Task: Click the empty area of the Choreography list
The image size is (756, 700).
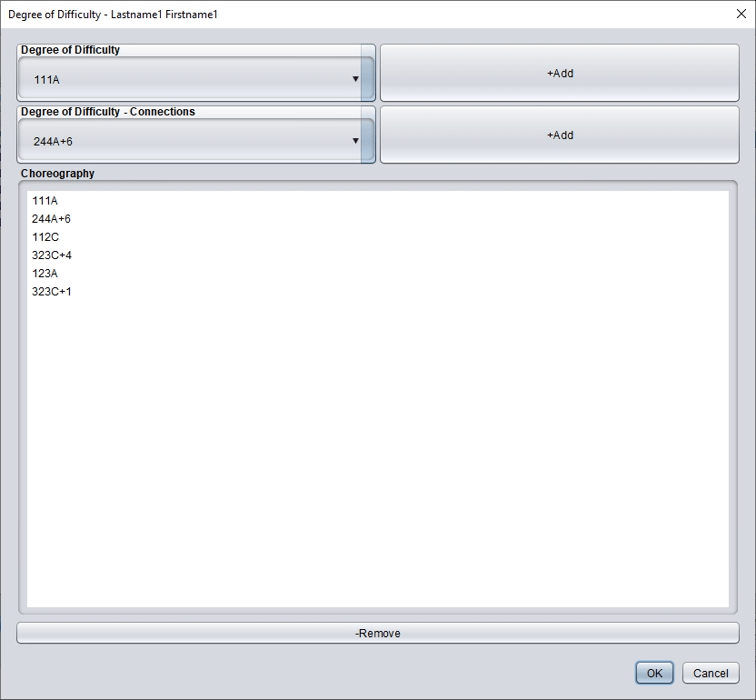Action: tap(377, 455)
